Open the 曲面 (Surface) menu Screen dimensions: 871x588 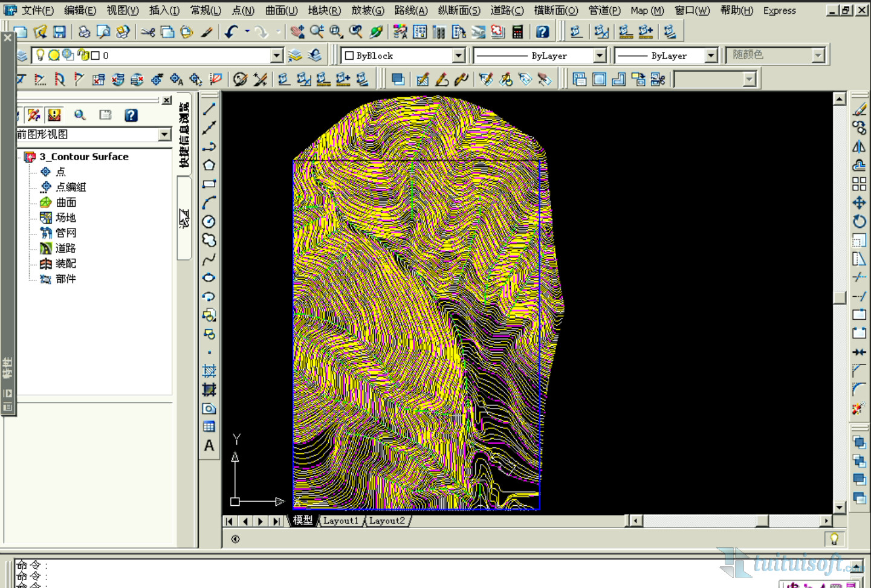(x=281, y=10)
